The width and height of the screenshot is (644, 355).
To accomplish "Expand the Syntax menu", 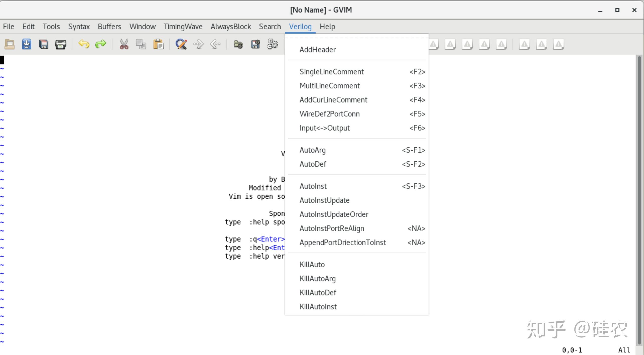I will click(79, 27).
